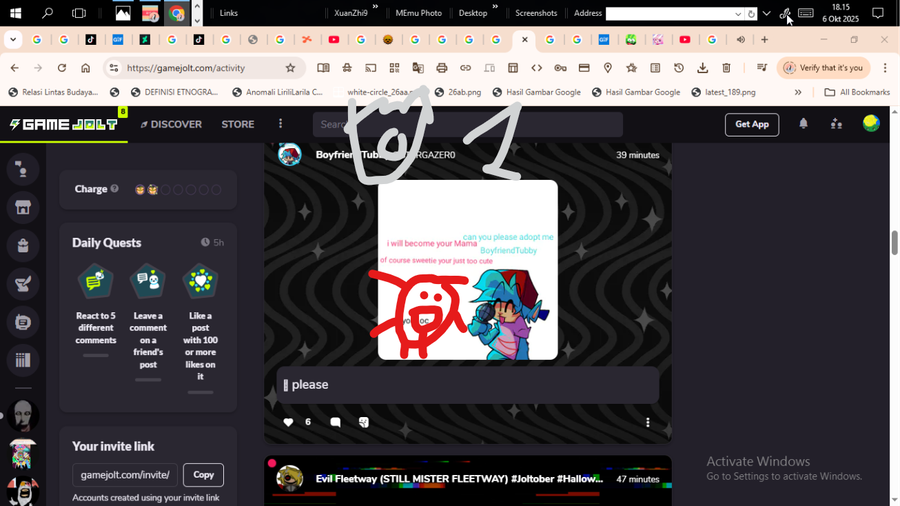The height and width of the screenshot is (506, 900).
Task: Click the copy link chain icon
Action: click(465, 68)
